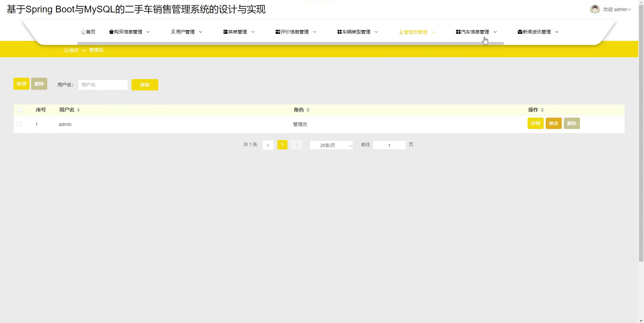Click the horizontal navigation scrollbar
The height and width of the screenshot is (323, 644).
(x=290, y=43)
